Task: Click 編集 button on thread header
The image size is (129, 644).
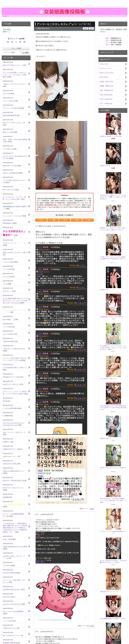Action: [x=85, y=29]
